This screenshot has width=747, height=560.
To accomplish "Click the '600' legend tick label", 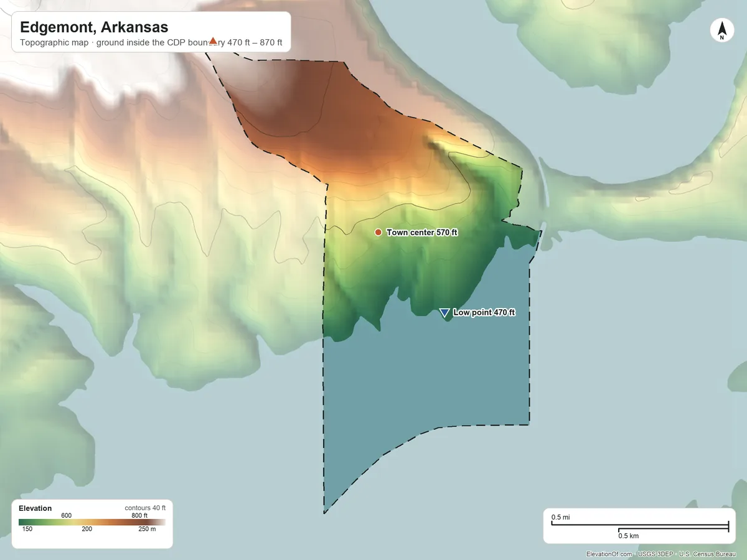I will pyautogui.click(x=67, y=515).
